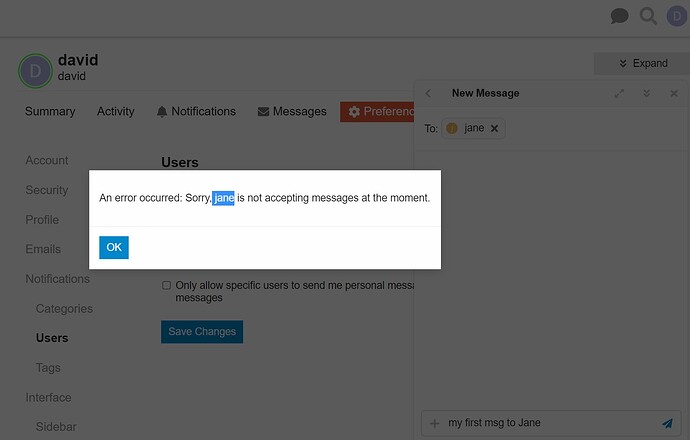Click the Expand button

tap(643, 63)
